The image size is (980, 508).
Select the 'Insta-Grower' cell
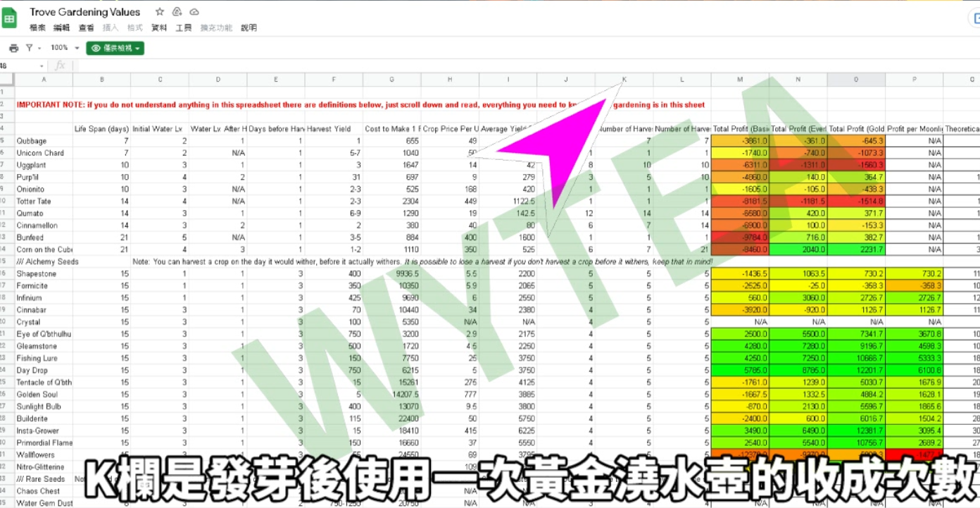44,430
